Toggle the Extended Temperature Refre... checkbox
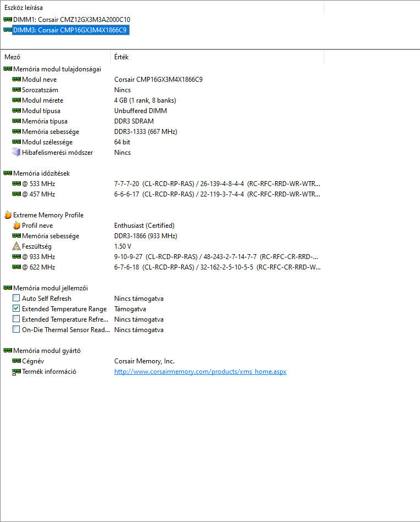Image resolution: width=420 pixels, height=522 pixels. coord(16,319)
